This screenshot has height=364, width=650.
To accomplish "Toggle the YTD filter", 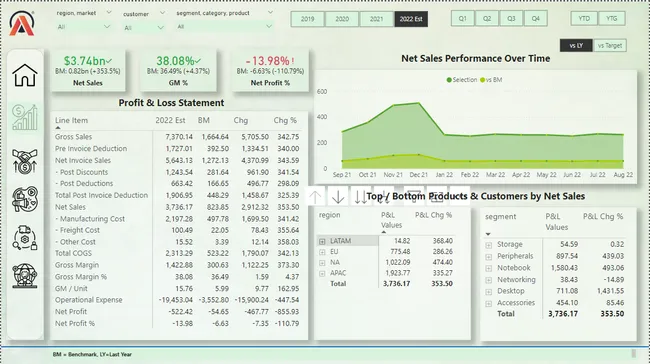I will tap(584, 19).
